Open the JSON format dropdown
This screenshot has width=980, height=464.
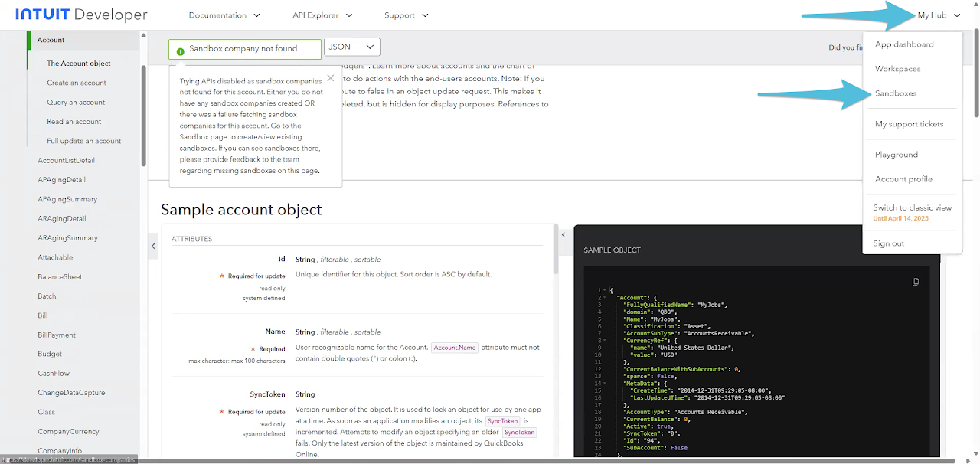tap(352, 47)
